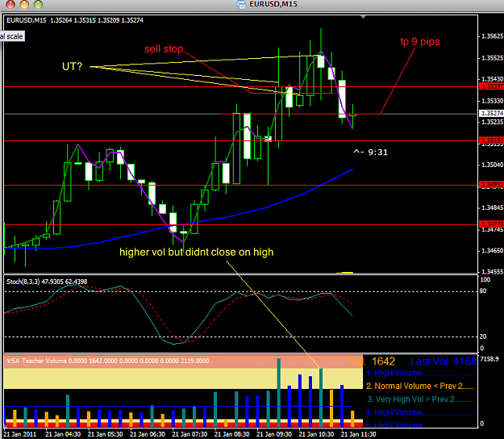Screen dimensions: 504x439
Task: Click the '21 Jan 2011' time axis label
Action: click(20, 434)
